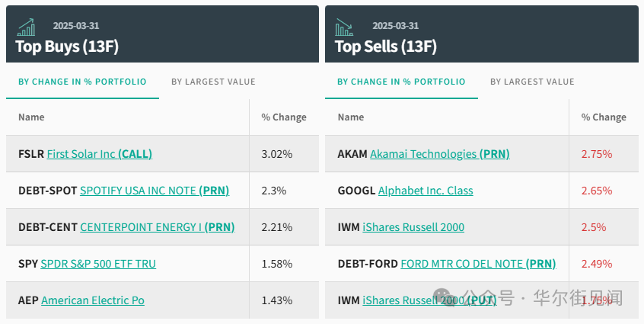Viewport: 644px width, 324px height.
Task: Open the SPDR S&P 500 ETF link
Action: [98, 264]
